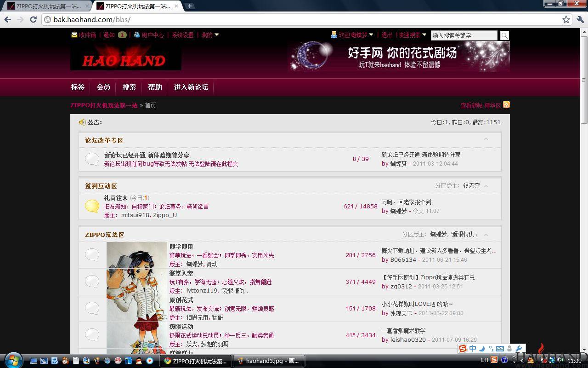Click the browser Forward arrow
Screen dimensions: 588x368
pyautogui.click(x=20, y=19)
